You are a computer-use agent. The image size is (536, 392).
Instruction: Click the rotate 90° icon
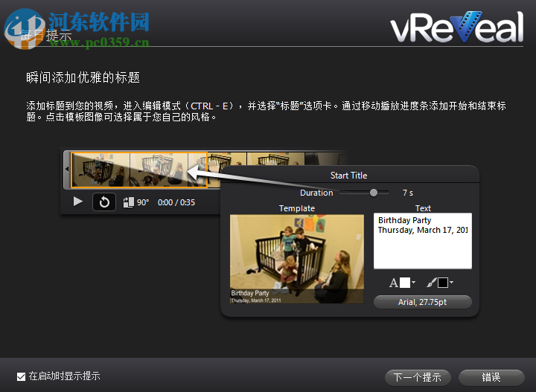[128, 202]
